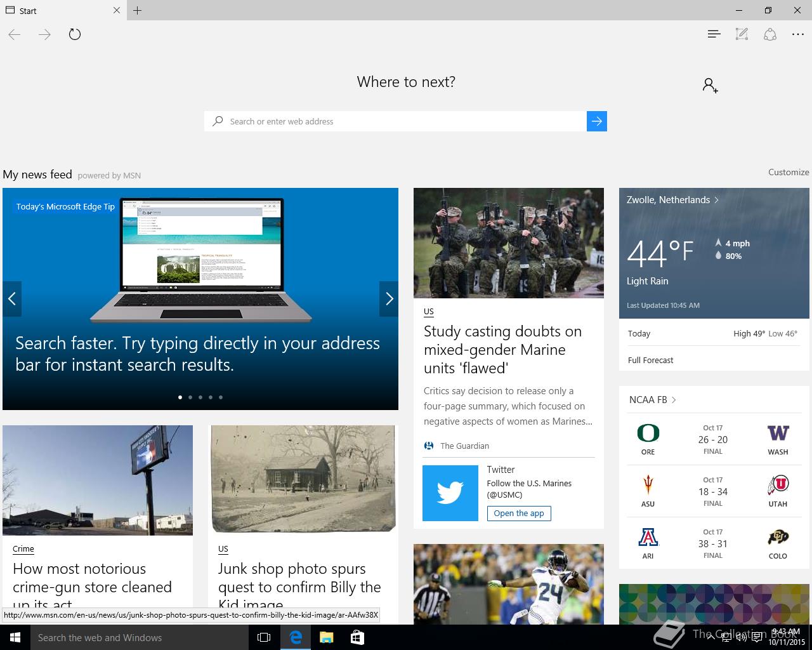Click the taskbar clock showing 9:43 AM
The height and width of the screenshot is (650, 812).
(x=786, y=637)
